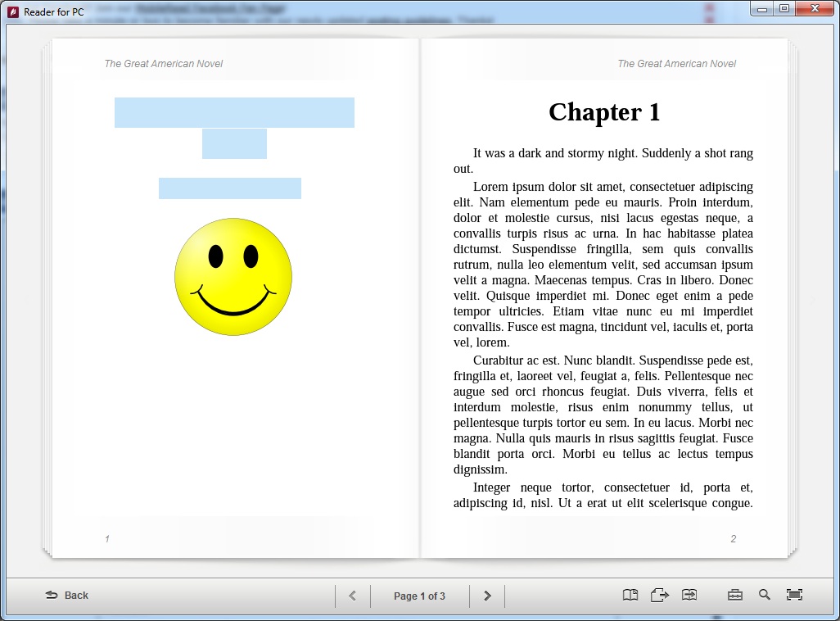Click the document export arrow icon
This screenshot has height=621, width=840.
pyautogui.click(x=659, y=595)
